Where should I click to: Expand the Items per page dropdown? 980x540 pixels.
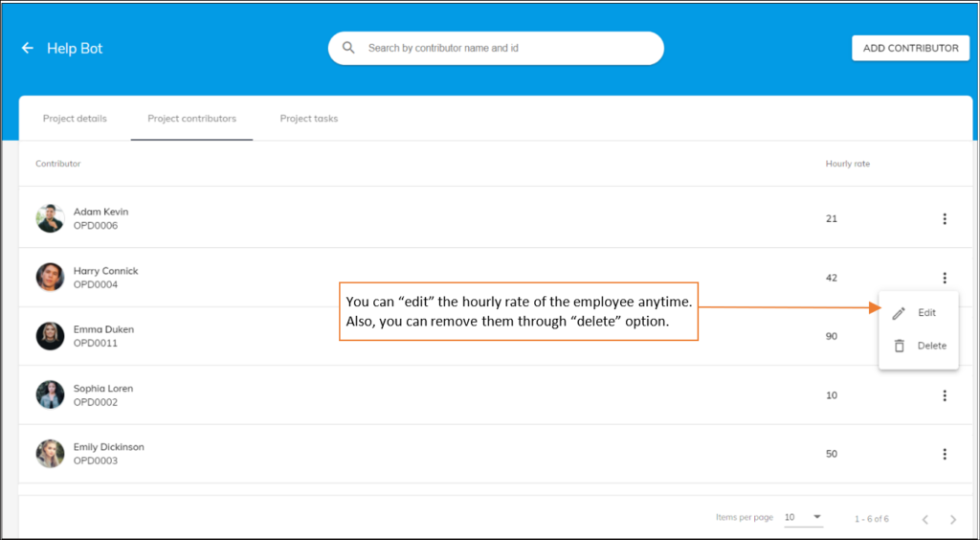804,517
